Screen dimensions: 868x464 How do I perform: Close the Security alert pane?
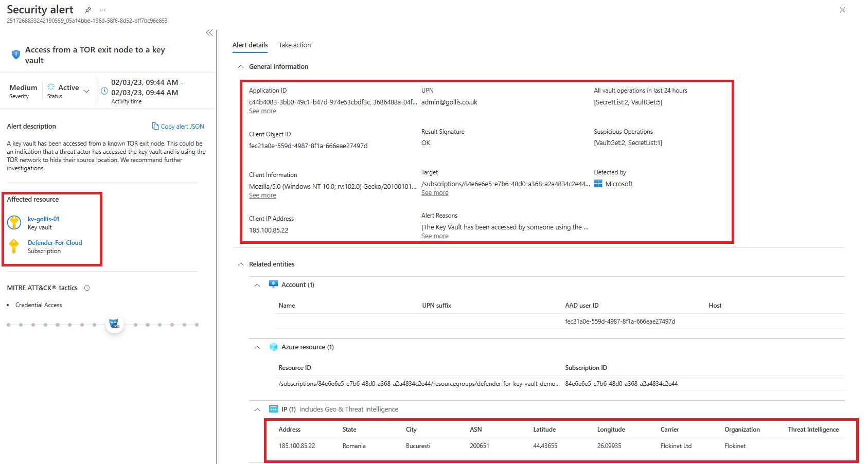click(x=842, y=10)
